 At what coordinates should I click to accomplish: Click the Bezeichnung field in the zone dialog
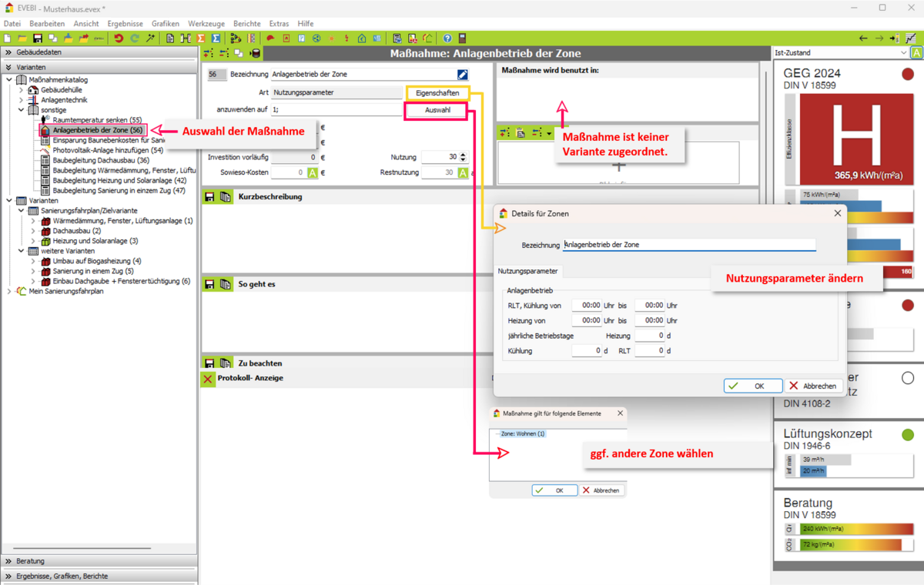point(689,245)
